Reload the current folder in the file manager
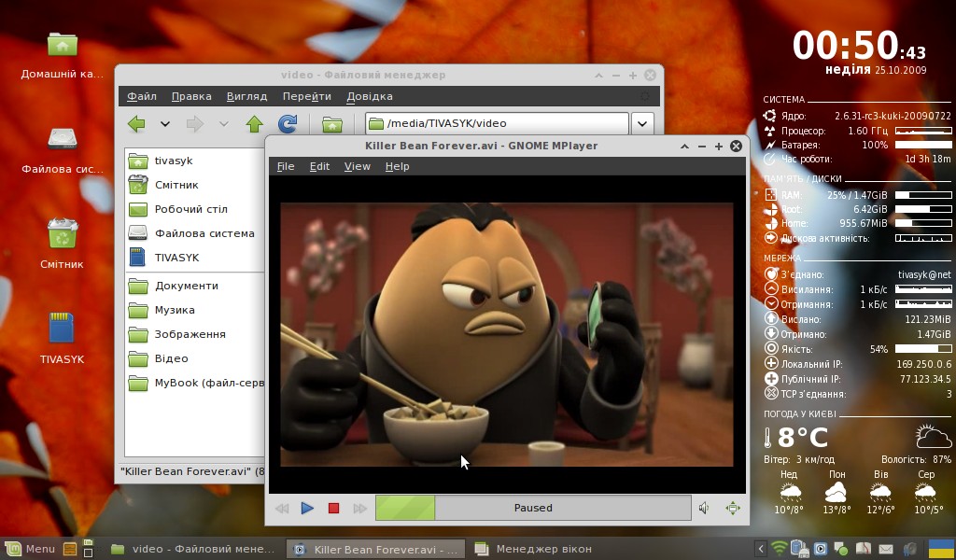Viewport: 956px width, 560px height. coord(288,124)
